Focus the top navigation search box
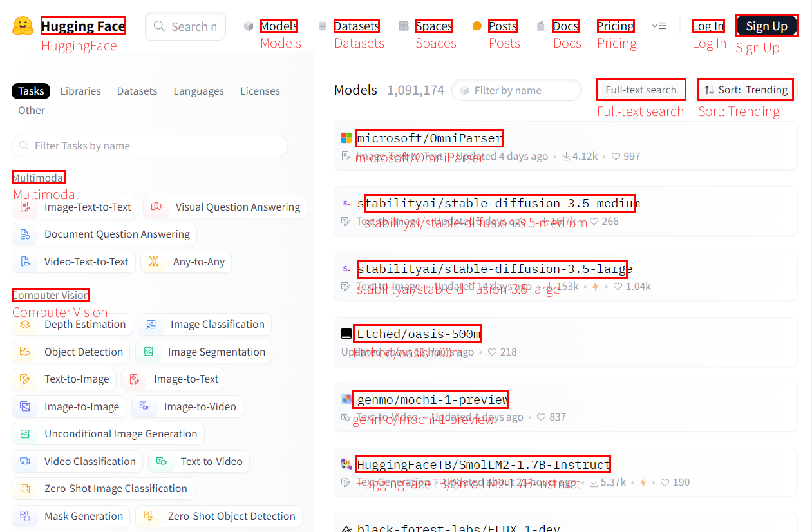Image resolution: width=812 pixels, height=532 pixels. click(185, 26)
